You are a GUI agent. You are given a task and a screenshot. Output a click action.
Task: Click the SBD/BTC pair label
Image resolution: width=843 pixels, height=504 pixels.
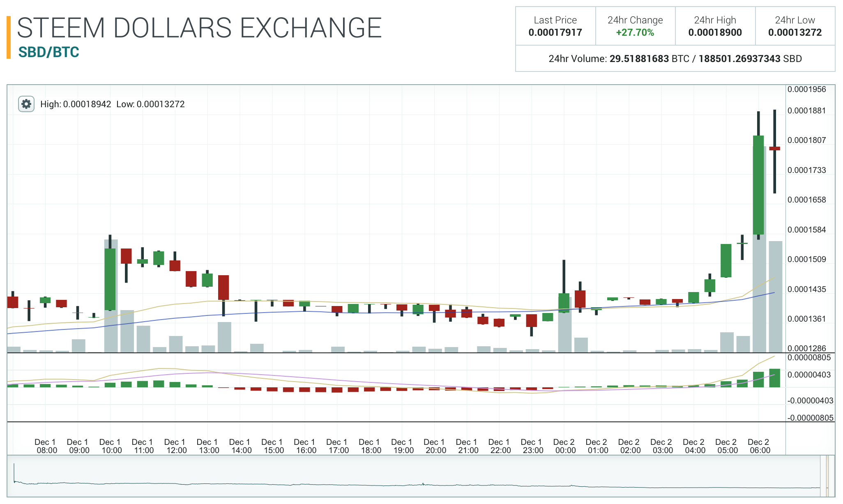tap(48, 52)
